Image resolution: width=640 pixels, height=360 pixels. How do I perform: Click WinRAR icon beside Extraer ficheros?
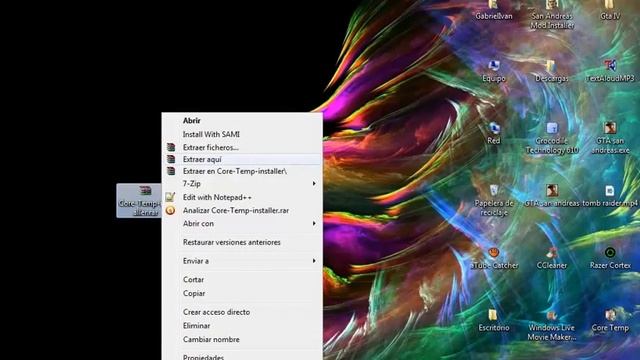click(x=171, y=147)
